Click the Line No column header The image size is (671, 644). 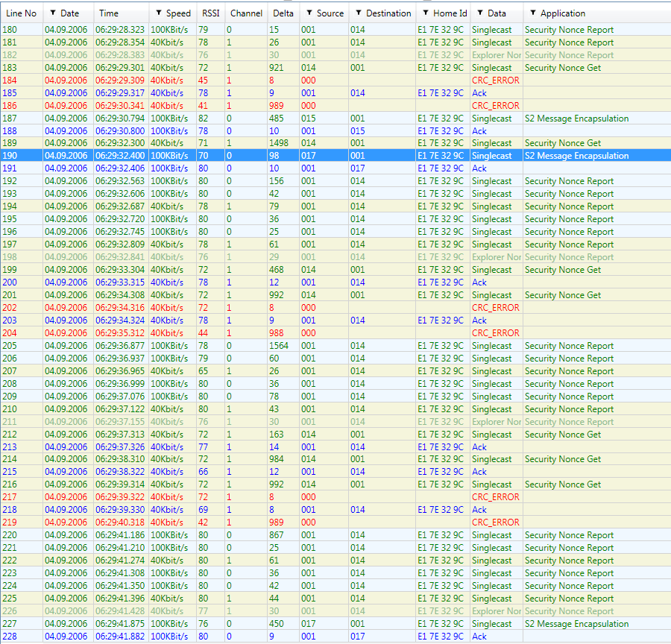22,13
